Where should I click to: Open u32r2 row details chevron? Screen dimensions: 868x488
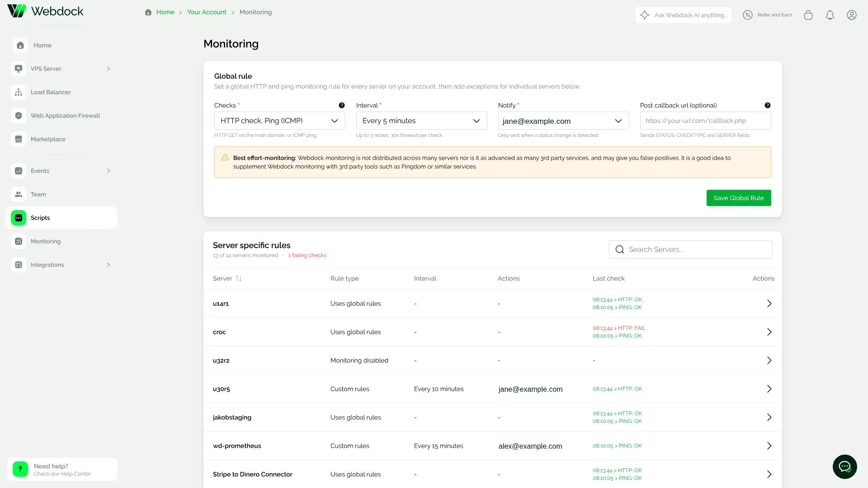tap(769, 361)
